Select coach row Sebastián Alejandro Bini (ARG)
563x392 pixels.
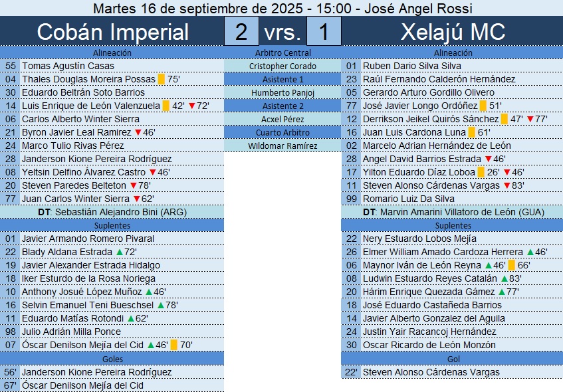(x=112, y=212)
